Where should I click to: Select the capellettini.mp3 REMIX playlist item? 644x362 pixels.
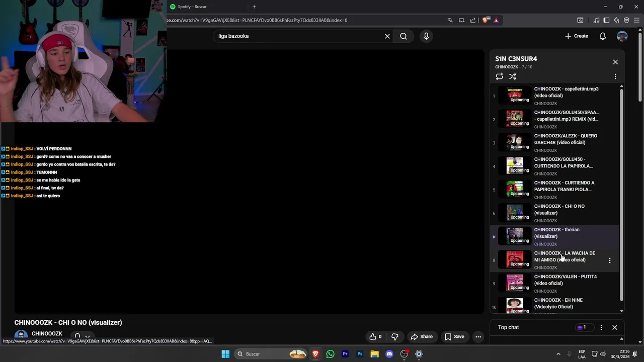(555, 119)
